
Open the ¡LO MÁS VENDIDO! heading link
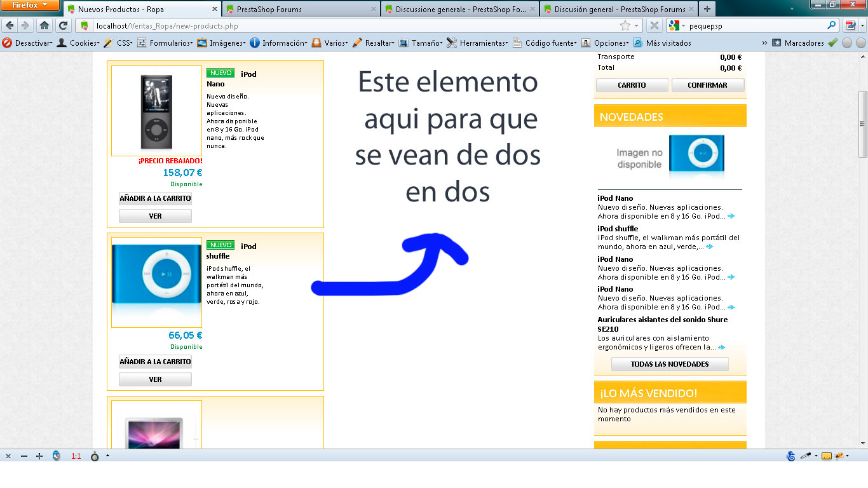click(649, 393)
